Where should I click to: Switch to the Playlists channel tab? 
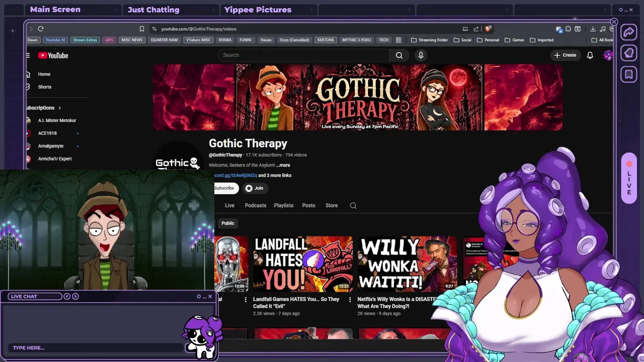[284, 205]
